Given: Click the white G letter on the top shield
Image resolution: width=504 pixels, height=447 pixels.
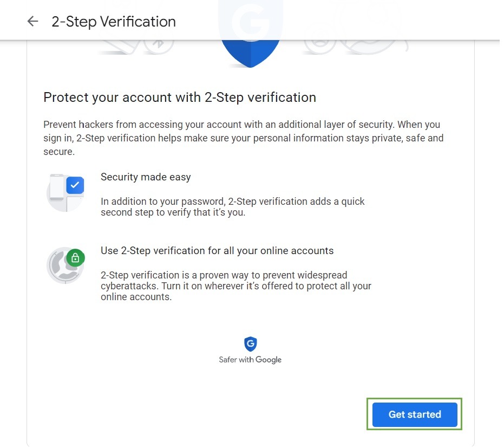Looking at the screenshot, I should pyautogui.click(x=250, y=22).
